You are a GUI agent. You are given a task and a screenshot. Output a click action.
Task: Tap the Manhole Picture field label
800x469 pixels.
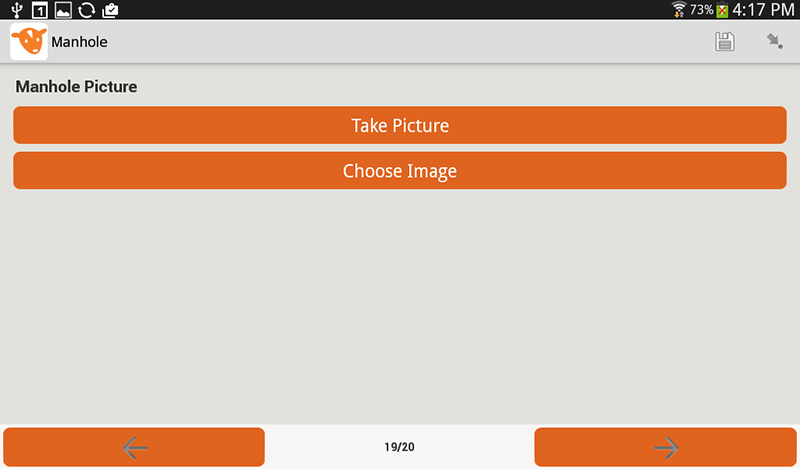pos(76,87)
